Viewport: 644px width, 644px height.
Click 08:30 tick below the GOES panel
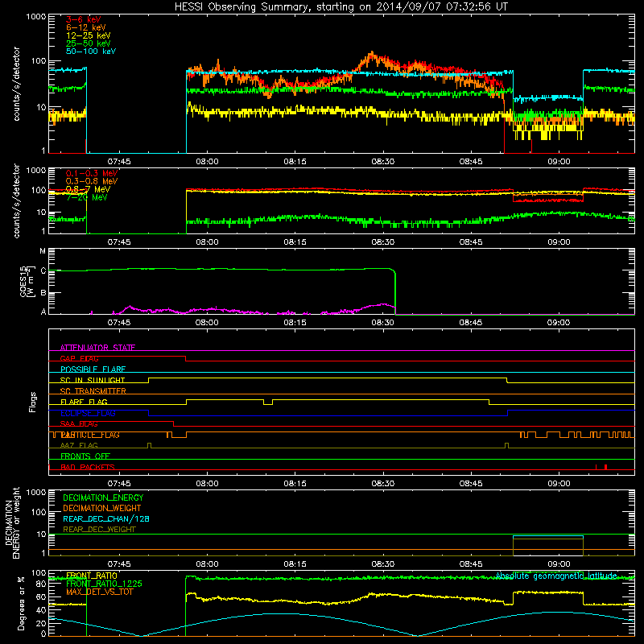tap(383, 323)
